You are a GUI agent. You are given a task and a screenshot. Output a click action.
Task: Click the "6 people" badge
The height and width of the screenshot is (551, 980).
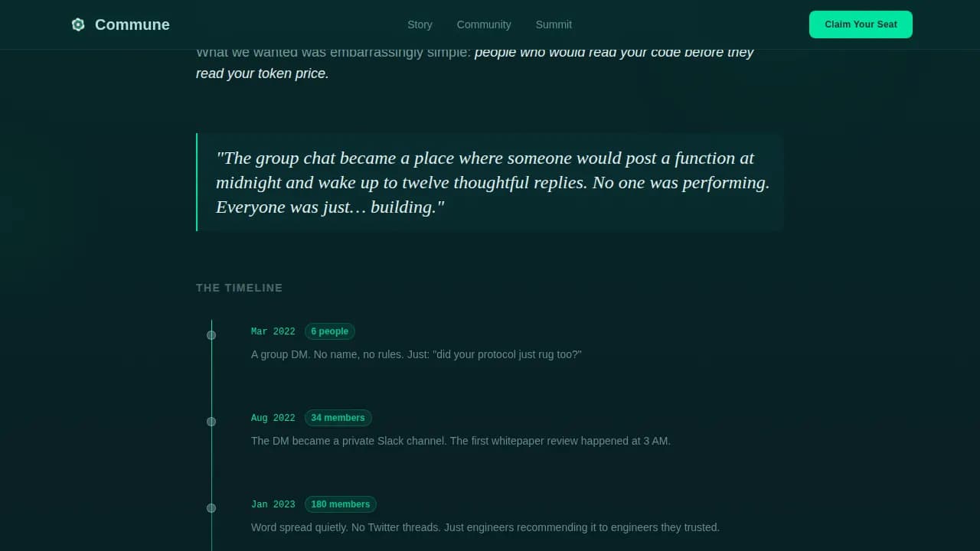tap(330, 331)
